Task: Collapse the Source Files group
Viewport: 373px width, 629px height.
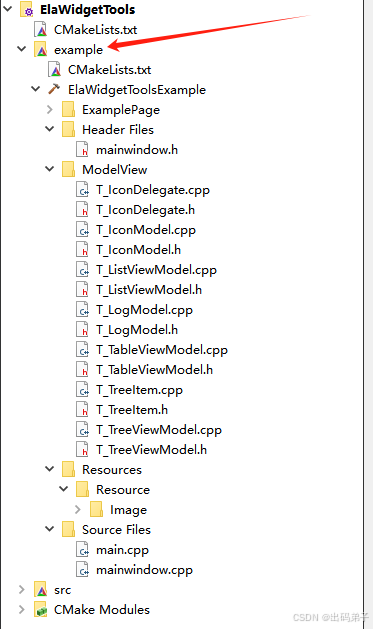Action: 50,529
